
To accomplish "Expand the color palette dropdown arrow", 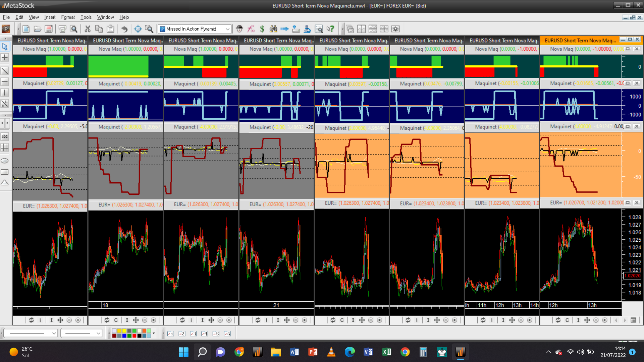I will [x=154, y=333].
